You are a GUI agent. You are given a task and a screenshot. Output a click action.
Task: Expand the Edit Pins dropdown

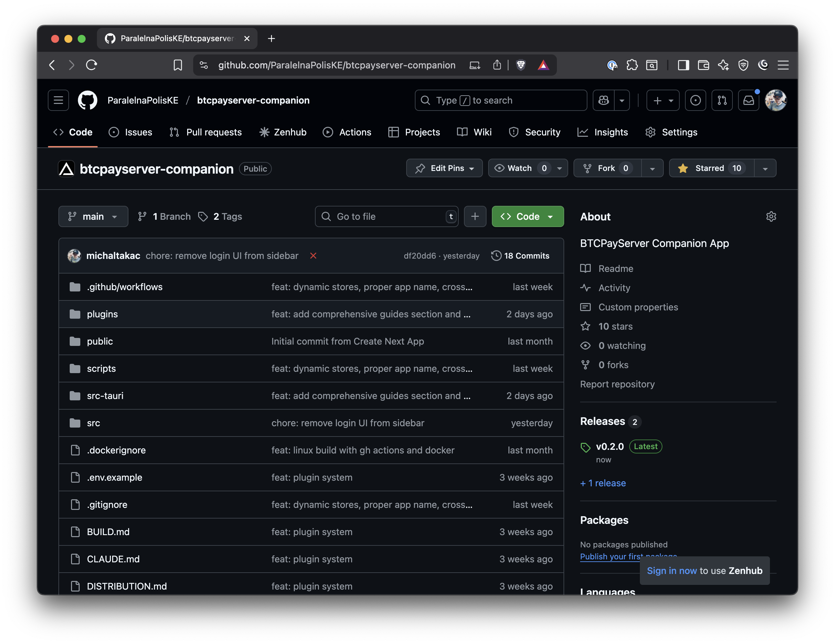[x=444, y=168]
